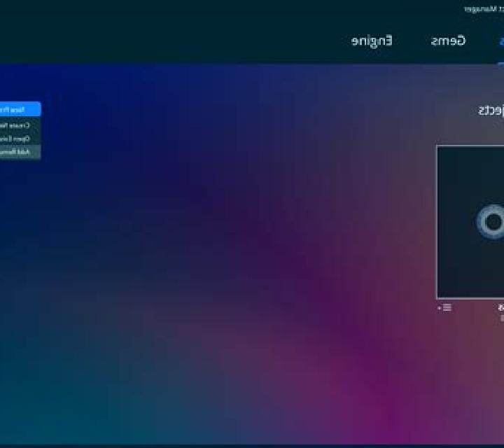The height and width of the screenshot is (448, 504).
Task: Click the blue New Project button
Action: [20, 109]
